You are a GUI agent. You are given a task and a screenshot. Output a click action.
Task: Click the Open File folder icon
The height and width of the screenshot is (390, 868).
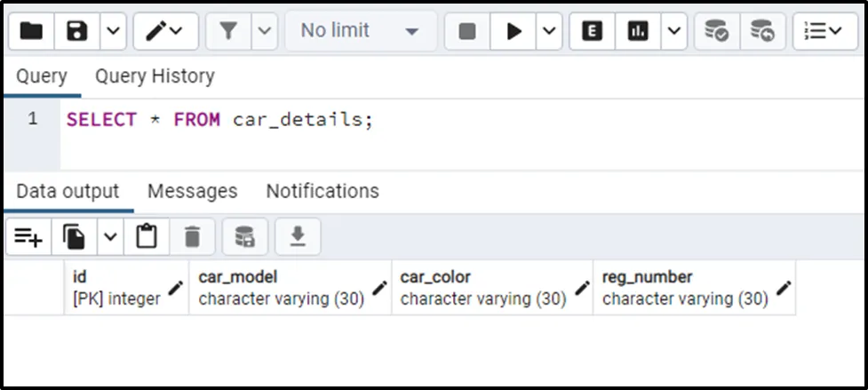(x=32, y=32)
